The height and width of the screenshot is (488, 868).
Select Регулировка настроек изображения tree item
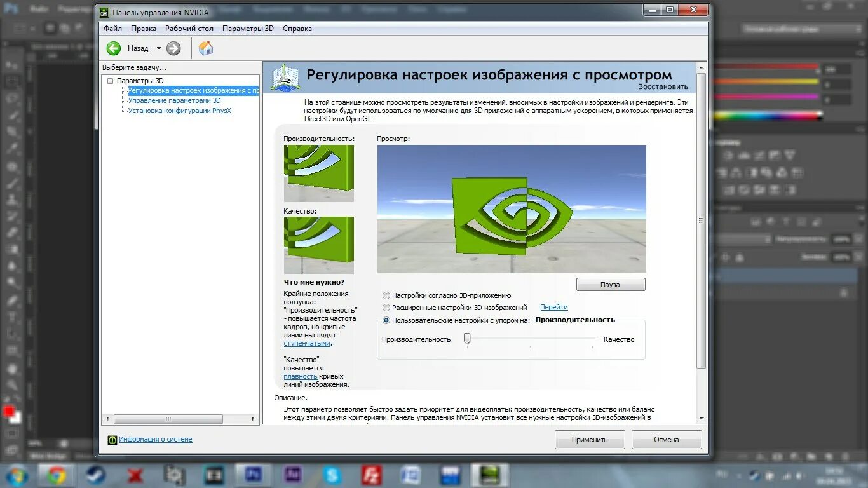[x=193, y=90]
